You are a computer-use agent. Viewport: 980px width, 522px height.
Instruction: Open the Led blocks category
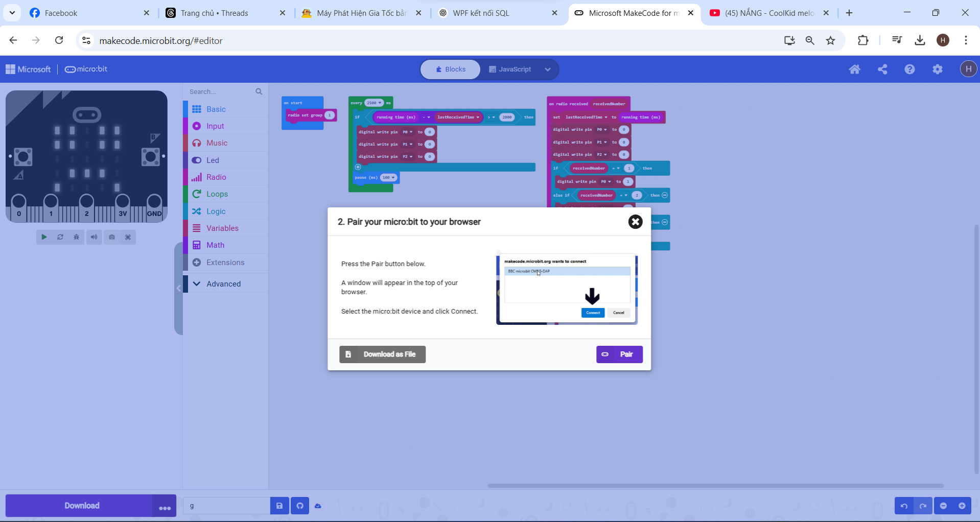[x=225, y=160]
